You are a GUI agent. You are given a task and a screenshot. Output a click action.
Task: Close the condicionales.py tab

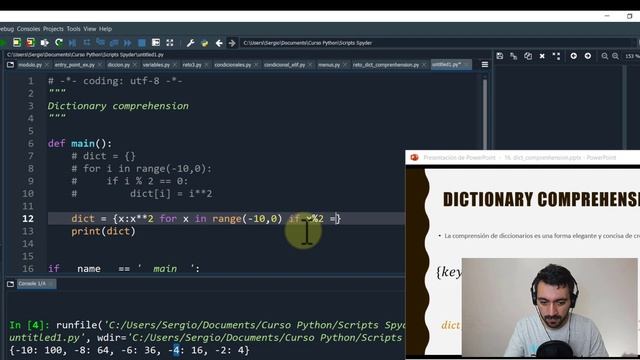(x=256, y=65)
